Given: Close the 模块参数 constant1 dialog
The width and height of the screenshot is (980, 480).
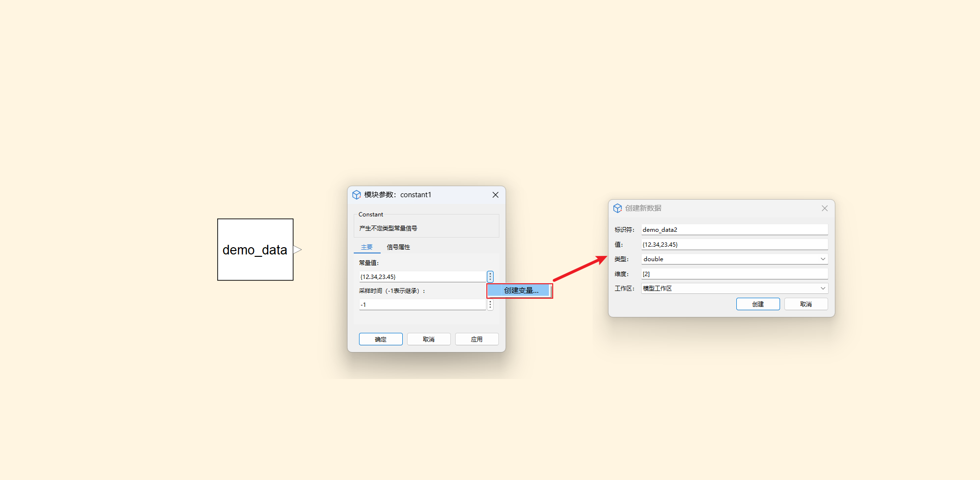Looking at the screenshot, I should [x=495, y=195].
